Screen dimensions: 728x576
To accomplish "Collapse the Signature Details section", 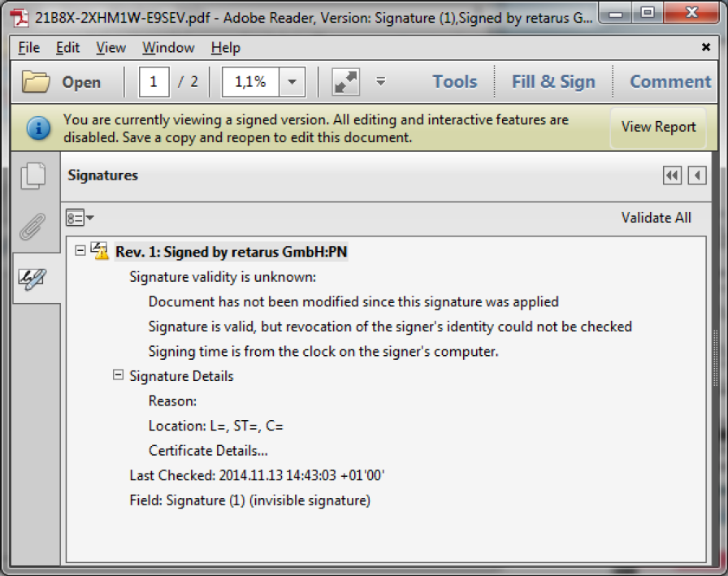I will tap(118, 375).
